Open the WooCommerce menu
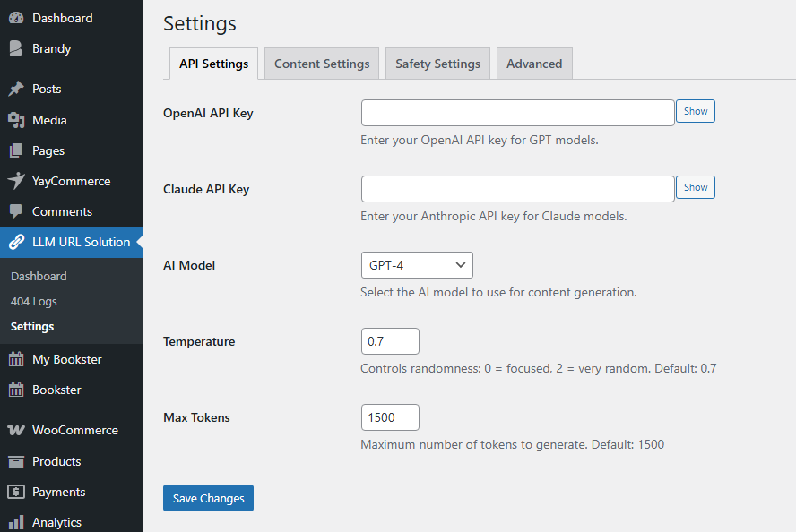 click(72, 430)
